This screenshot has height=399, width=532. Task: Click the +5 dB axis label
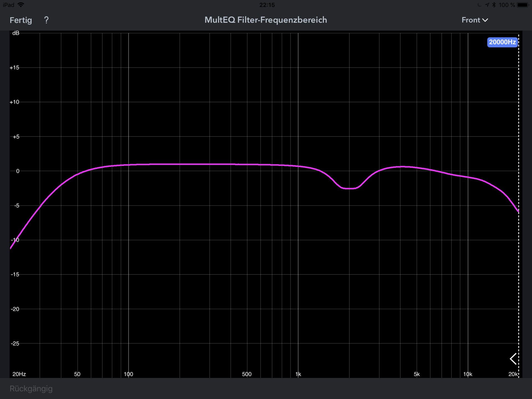(16, 137)
